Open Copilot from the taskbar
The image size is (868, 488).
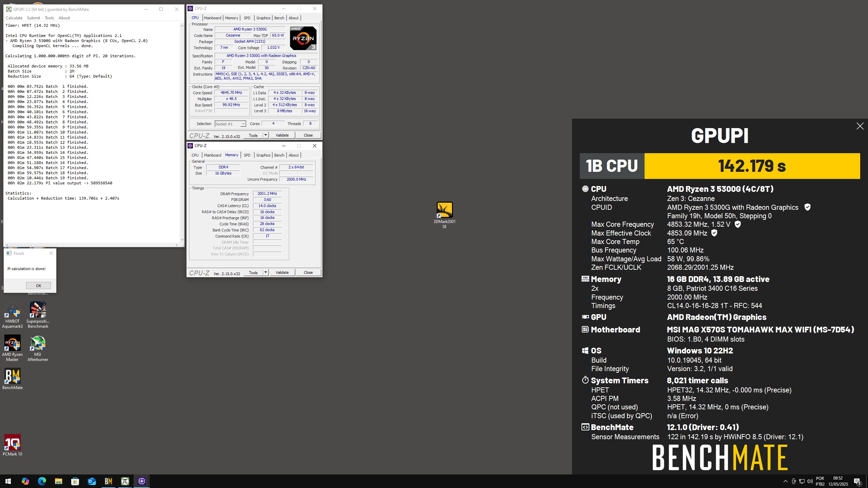tap(25, 481)
